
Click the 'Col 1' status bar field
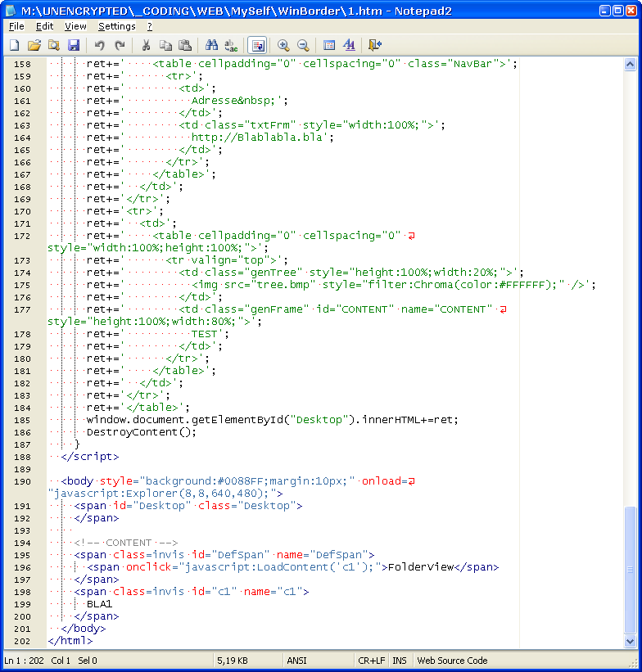pyautogui.click(x=61, y=661)
